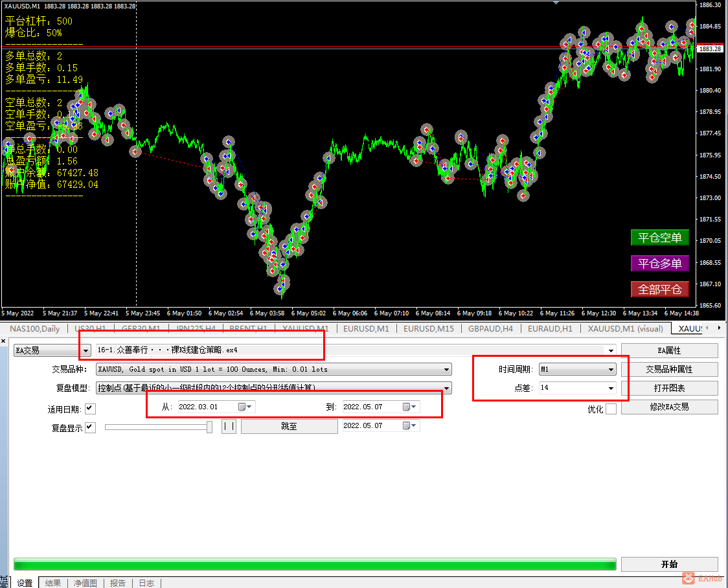Viewport: 728px width, 588px height.
Task: Click the 6 May 05:02 time label
Action: 308,313
